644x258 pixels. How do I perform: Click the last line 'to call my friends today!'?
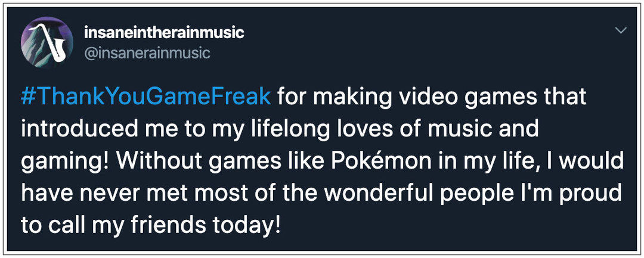pyautogui.click(x=151, y=225)
